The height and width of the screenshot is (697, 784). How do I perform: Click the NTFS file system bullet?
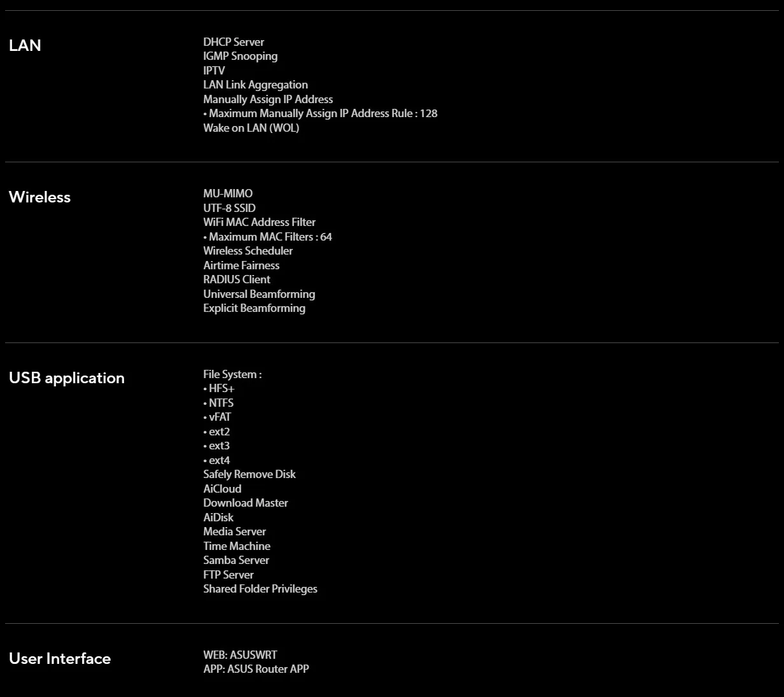click(x=218, y=403)
